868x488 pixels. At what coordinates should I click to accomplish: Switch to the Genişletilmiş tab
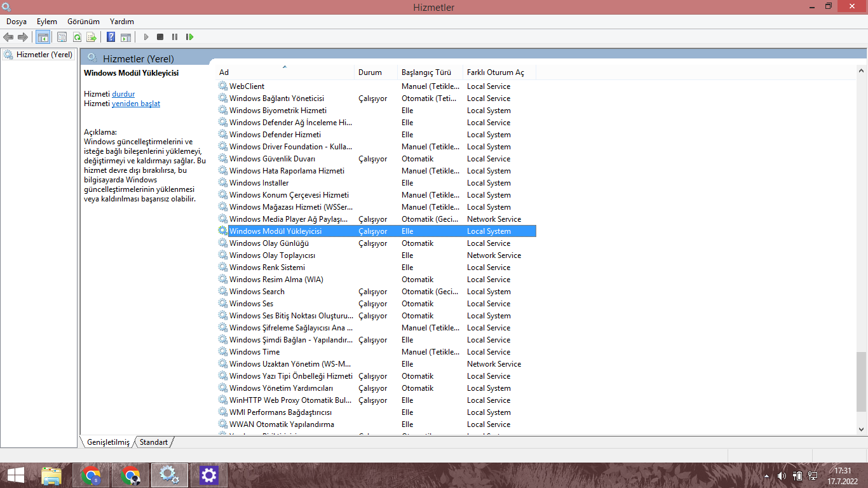[x=108, y=442]
